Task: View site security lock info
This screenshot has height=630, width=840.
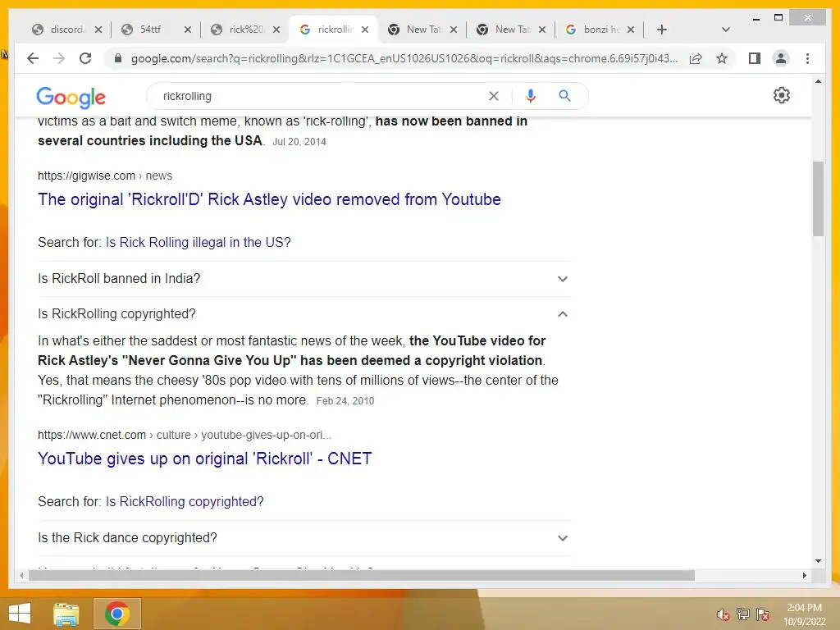Action: [118, 58]
